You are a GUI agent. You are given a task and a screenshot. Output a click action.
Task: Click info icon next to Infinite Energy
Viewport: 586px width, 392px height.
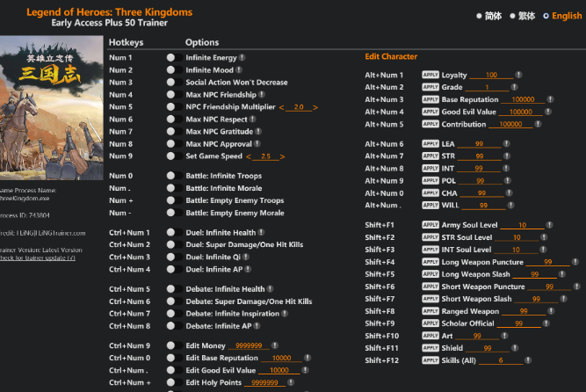(x=242, y=58)
